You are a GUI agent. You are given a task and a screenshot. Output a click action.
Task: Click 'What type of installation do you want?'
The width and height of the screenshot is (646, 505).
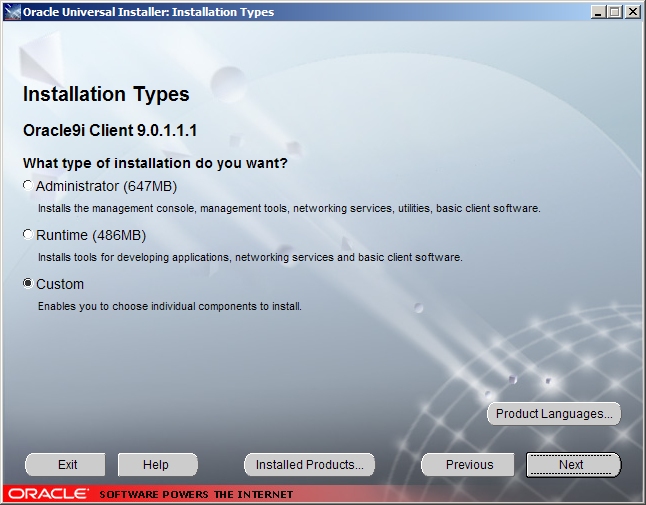155,163
